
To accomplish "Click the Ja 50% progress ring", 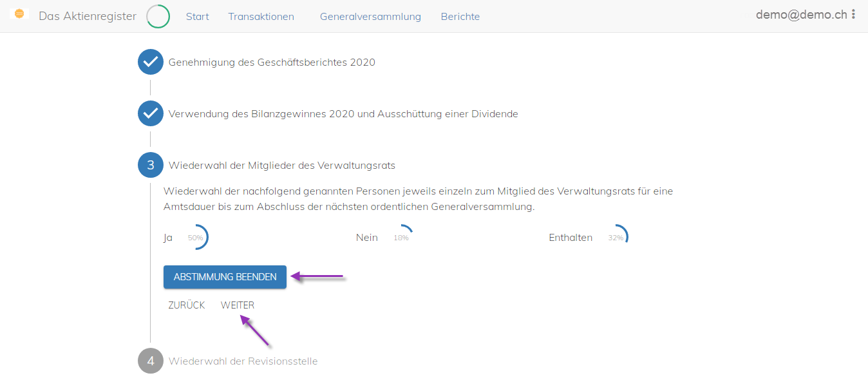I will pyautogui.click(x=195, y=238).
